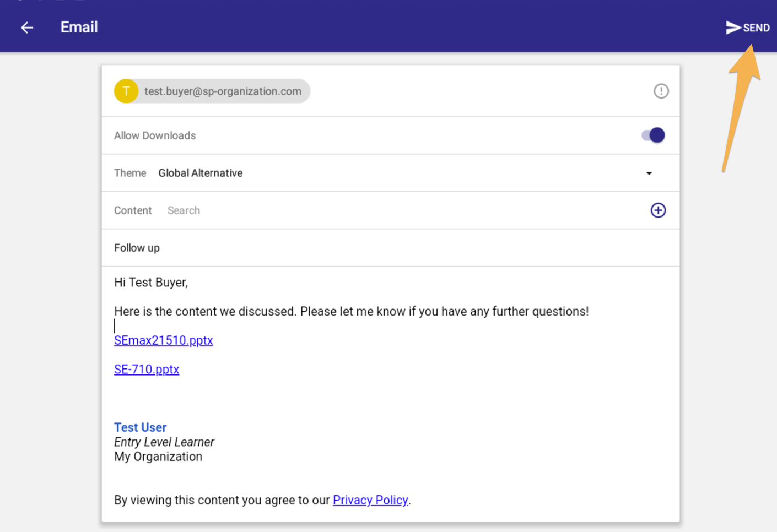Image resolution: width=777 pixels, height=532 pixels.
Task: Open the exclamation info icon
Action: point(661,91)
